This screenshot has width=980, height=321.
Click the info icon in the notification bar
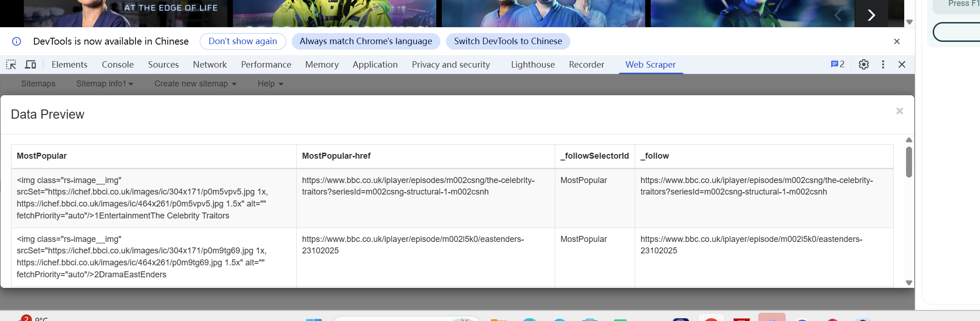(x=17, y=41)
